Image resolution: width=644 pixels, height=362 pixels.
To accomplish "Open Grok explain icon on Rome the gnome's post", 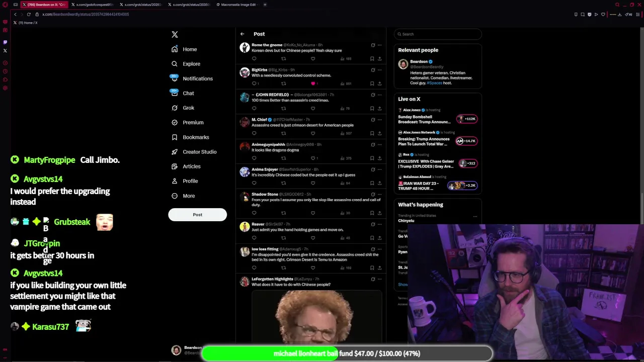I will (373, 45).
